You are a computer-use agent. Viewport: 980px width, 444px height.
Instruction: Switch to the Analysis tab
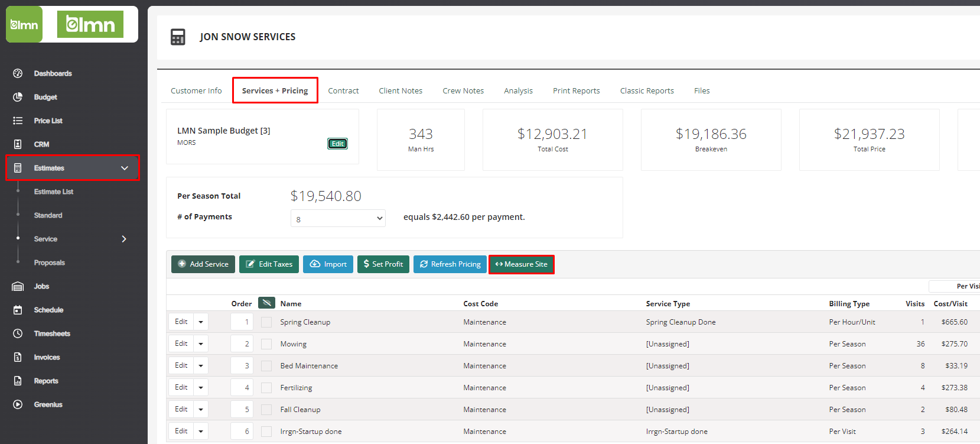coord(518,90)
